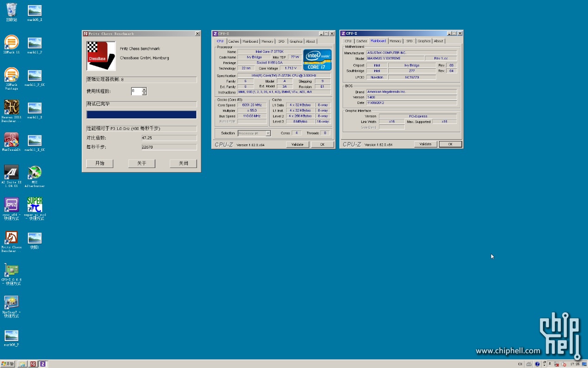
Task: Select the mark11_P_OC image file icon
Action: pyautogui.click(x=35, y=78)
